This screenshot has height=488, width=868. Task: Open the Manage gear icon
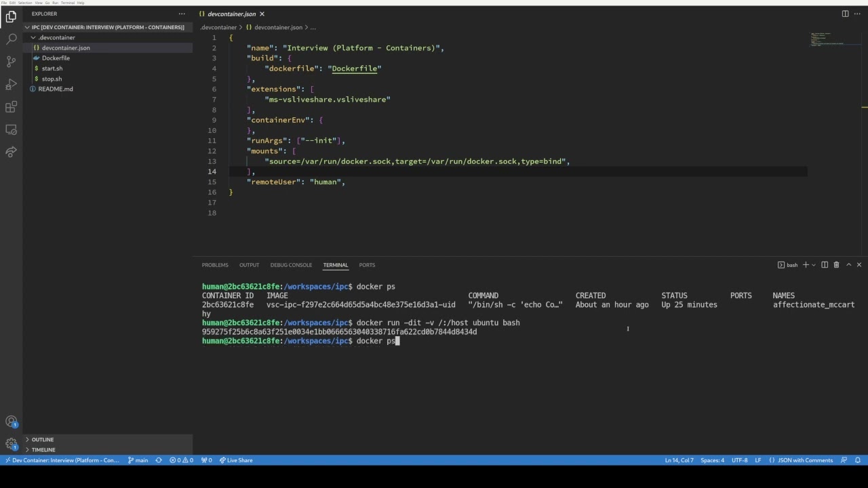tap(11, 444)
